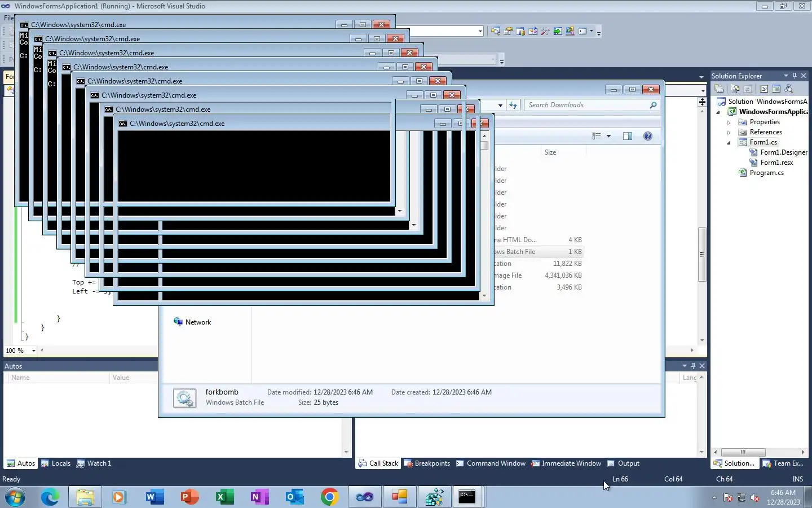Open Explorer help question mark icon
The height and width of the screenshot is (508, 812).
pos(648,136)
